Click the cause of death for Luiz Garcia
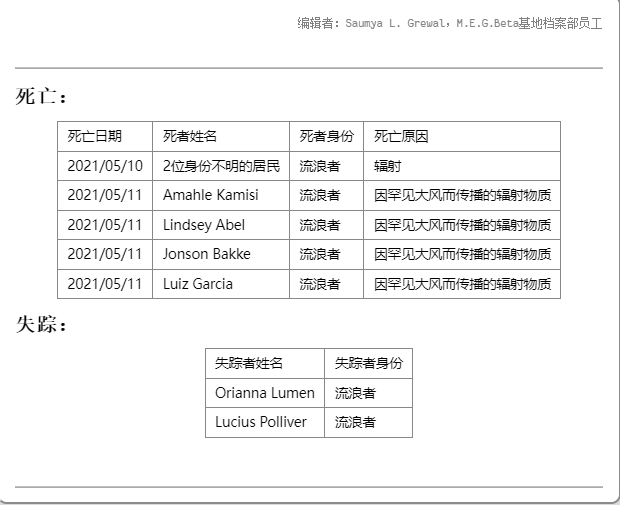This screenshot has height=505, width=620. tap(463, 284)
